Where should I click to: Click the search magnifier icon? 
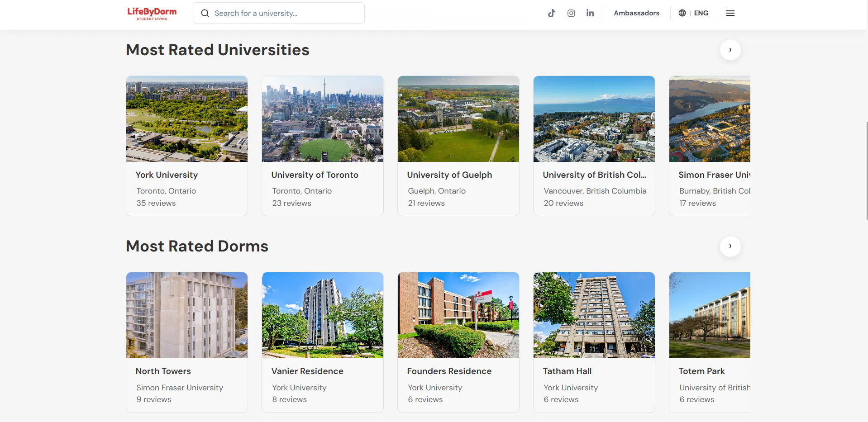(x=205, y=13)
